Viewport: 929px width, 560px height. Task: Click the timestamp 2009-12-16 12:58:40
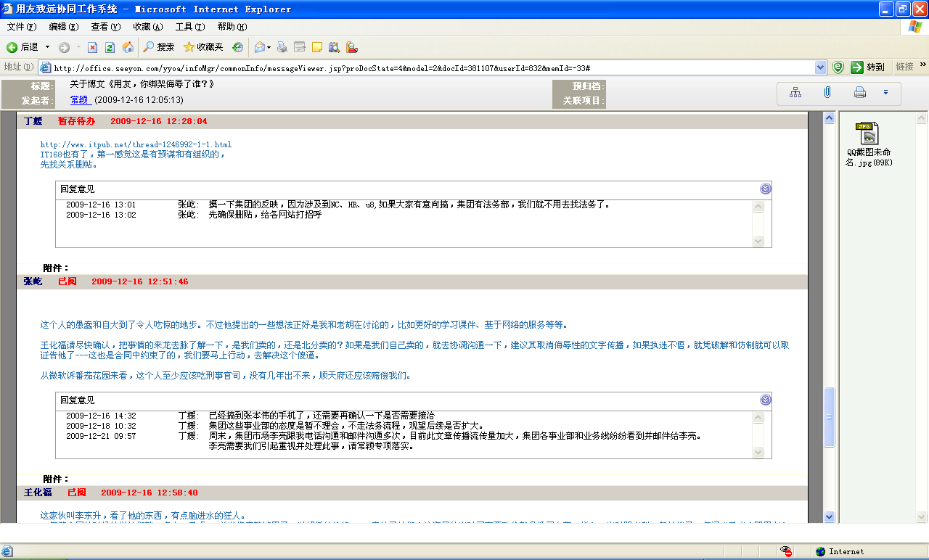point(149,493)
